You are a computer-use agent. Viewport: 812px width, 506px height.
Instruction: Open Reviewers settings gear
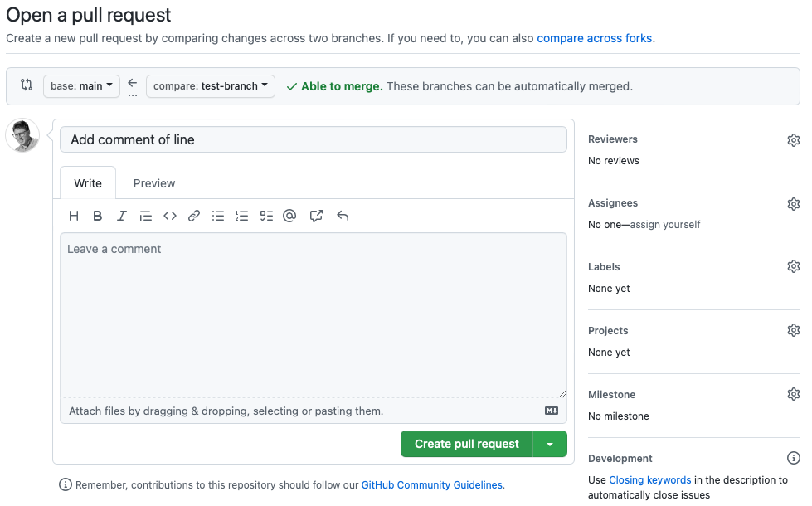794,140
